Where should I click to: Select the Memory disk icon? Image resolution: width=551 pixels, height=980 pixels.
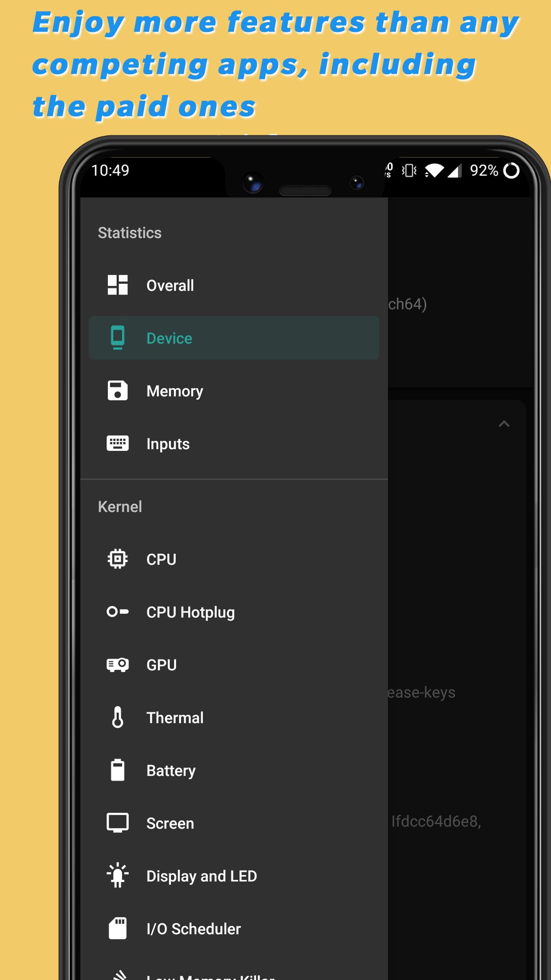tap(118, 391)
